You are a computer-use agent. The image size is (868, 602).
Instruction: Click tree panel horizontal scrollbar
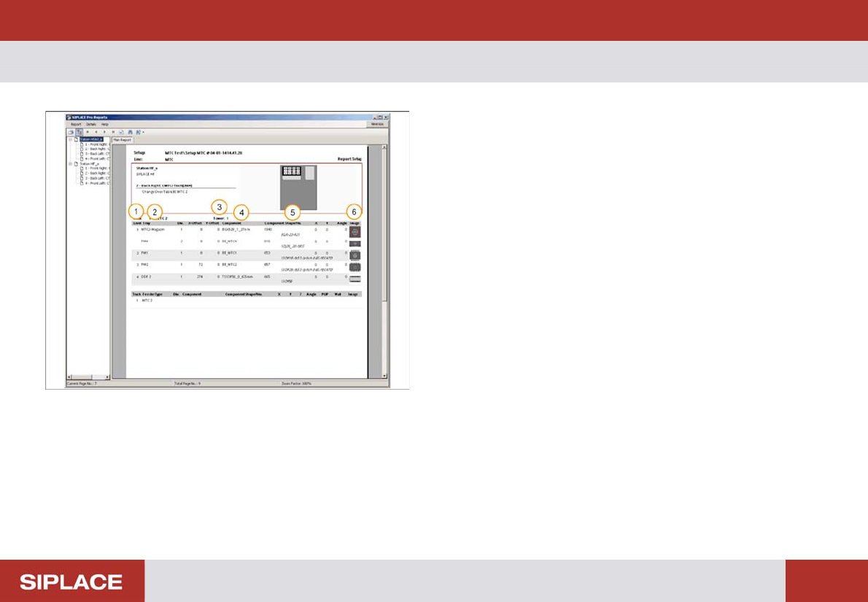[x=88, y=377]
